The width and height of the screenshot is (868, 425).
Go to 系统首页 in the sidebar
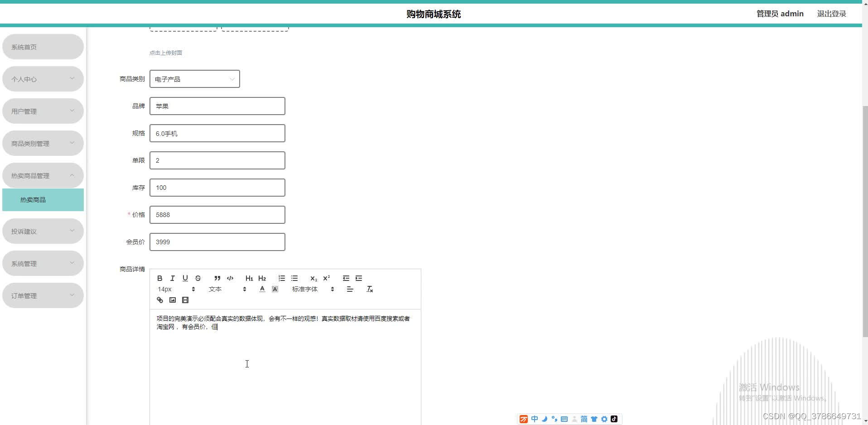click(x=43, y=47)
